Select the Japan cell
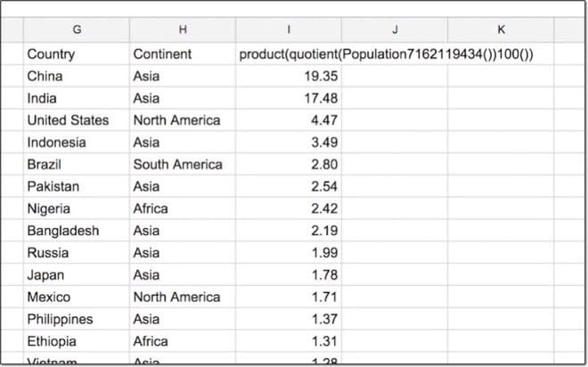The height and width of the screenshot is (367, 588). pyautogui.click(x=77, y=275)
